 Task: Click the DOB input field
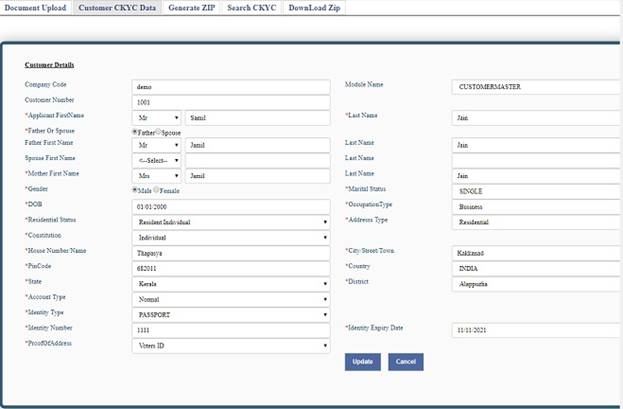pyautogui.click(x=231, y=206)
